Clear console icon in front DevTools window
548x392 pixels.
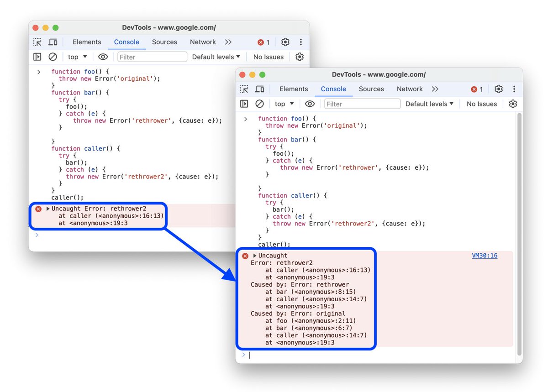(x=259, y=104)
